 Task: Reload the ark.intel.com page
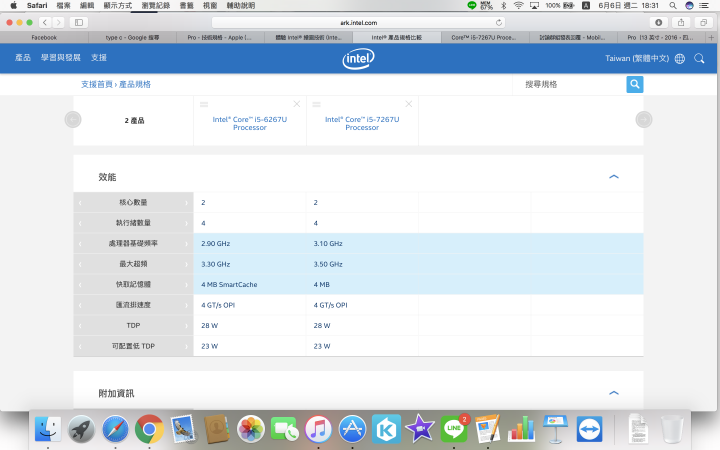(499, 22)
